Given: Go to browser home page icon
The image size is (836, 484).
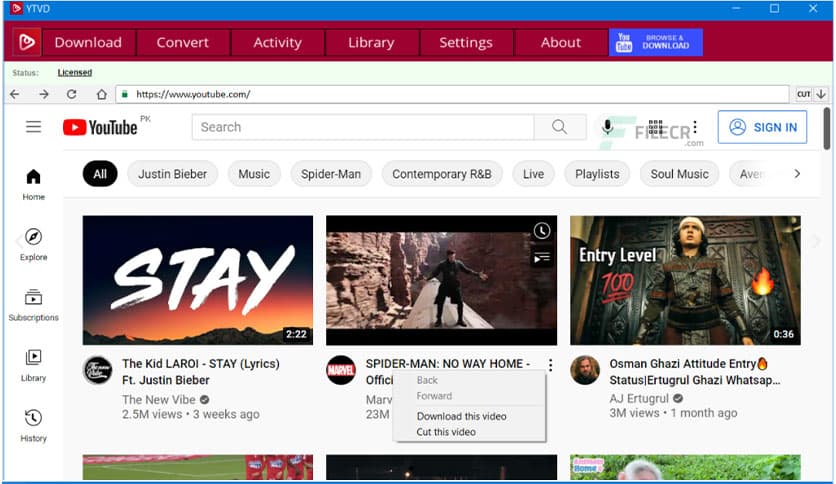Looking at the screenshot, I should (101, 94).
